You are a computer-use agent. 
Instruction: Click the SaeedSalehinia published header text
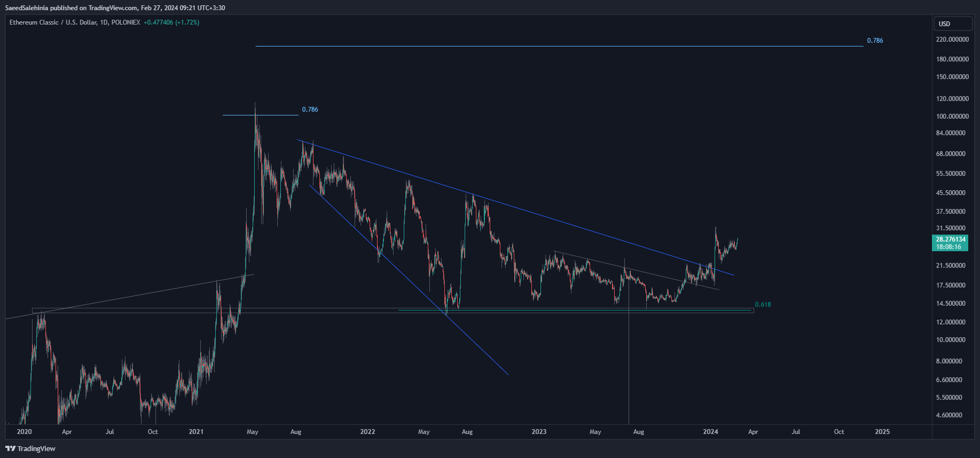tap(115, 8)
